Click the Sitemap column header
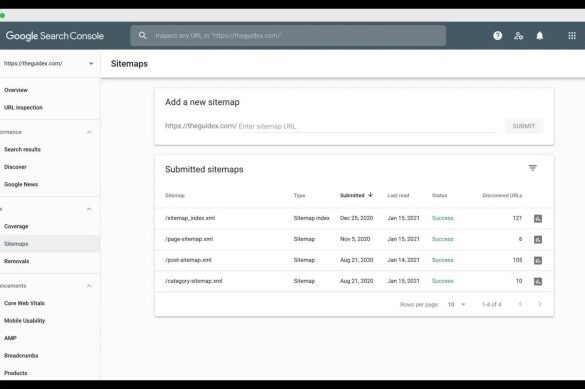This screenshot has width=585, height=389. coord(175,195)
